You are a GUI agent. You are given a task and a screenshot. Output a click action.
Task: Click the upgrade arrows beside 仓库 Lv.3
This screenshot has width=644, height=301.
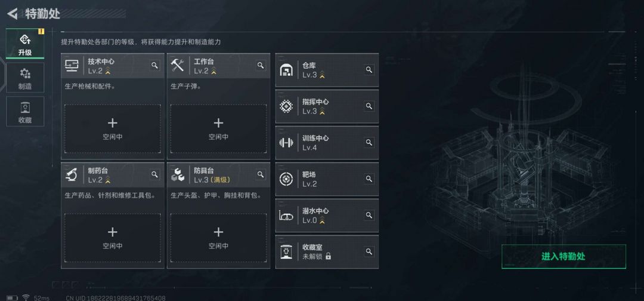tap(322, 75)
